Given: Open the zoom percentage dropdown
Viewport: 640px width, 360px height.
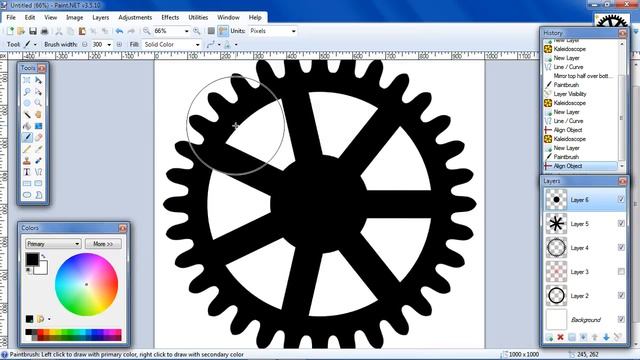Looking at the screenshot, I should (x=187, y=31).
